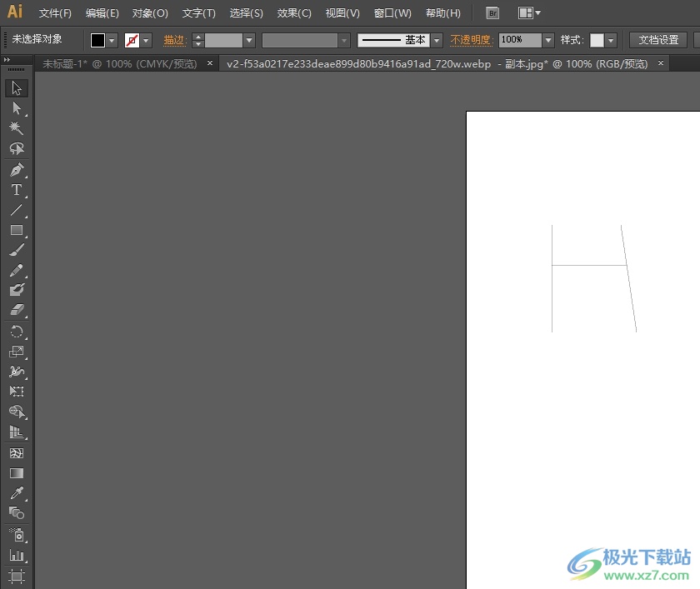Click the black fill color swatch
The width and height of the screenshot is (700, 589).
97,40
